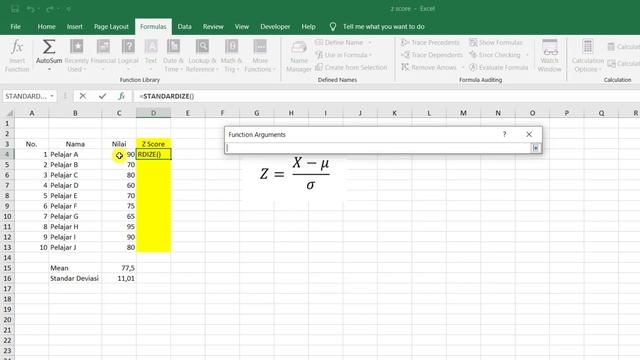Screen dimensions: 640x360
Task: Switch to the Review tab
Action: (213, 27)
